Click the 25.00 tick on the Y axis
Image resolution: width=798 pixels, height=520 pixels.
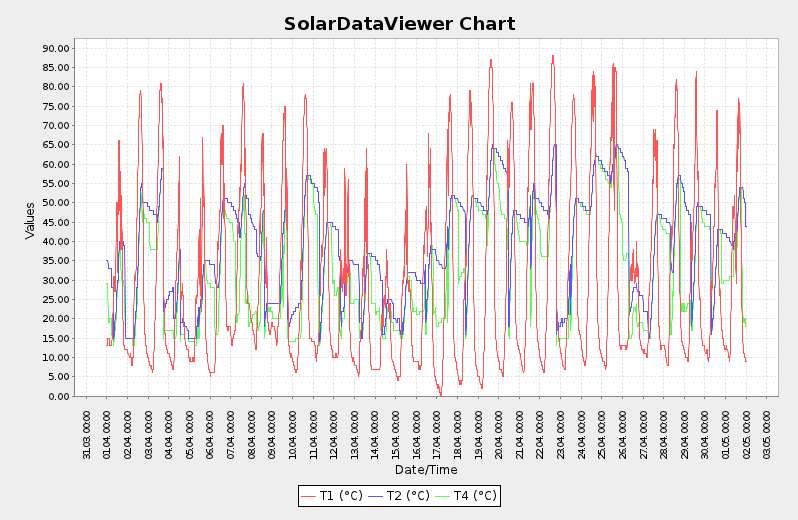[x=55, y=300]
